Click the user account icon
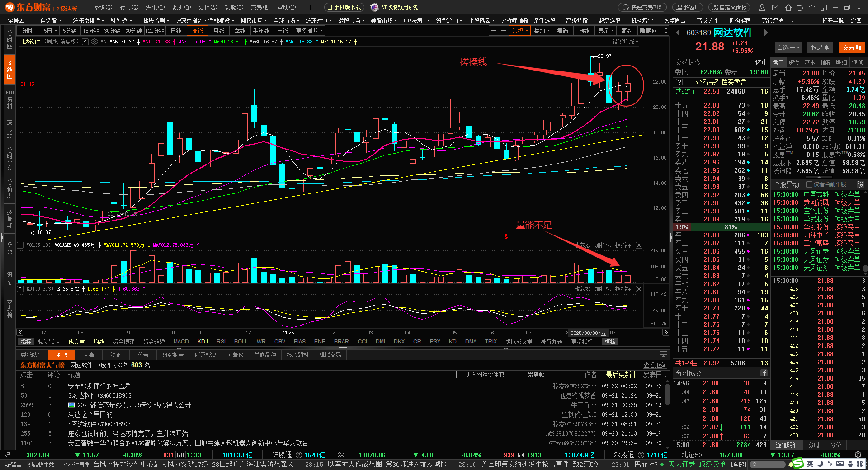 762,8
